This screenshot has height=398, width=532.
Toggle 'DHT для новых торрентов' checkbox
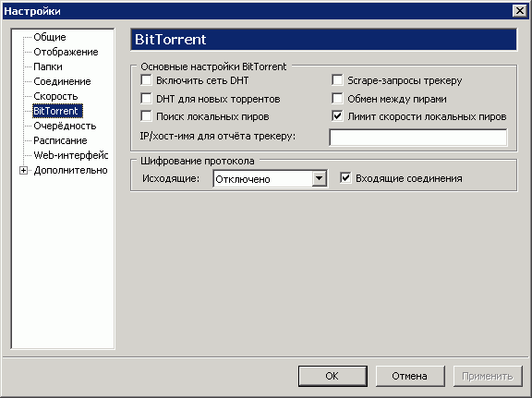(x=146, y=99)
